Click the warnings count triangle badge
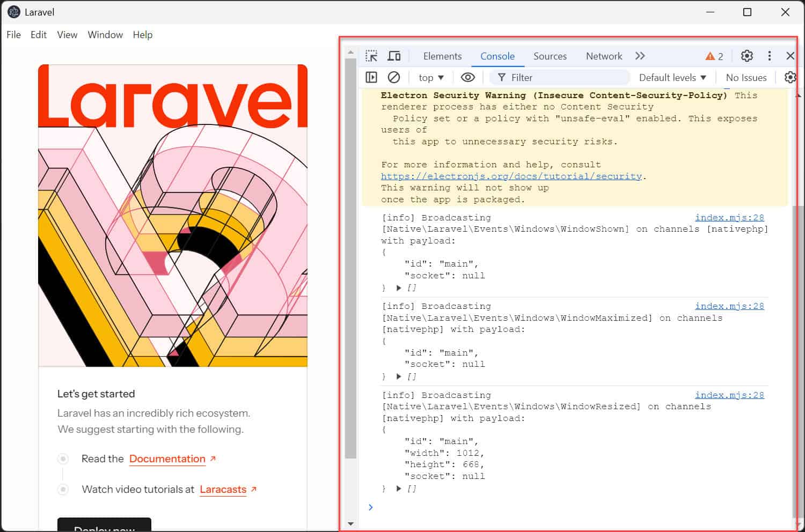 pyautogui.click(x=714, y=56)
